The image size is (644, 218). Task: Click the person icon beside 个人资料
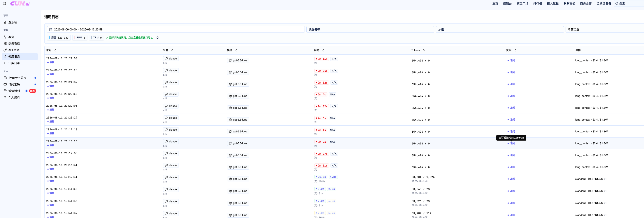click(5, 97)
